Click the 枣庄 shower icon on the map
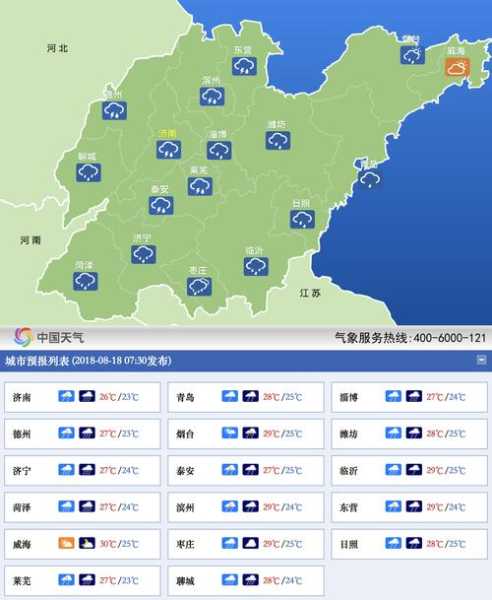This screenshot has width=492, height=600. 199,286
